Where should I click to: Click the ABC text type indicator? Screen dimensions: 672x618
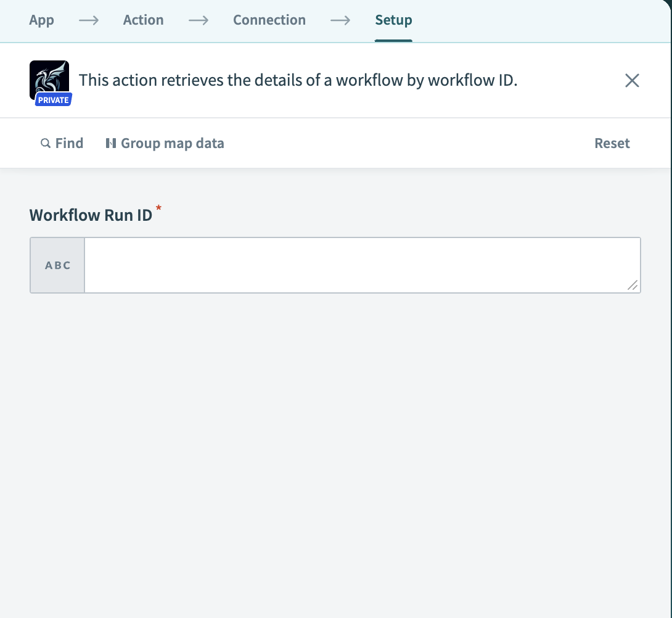coord(58,266)
